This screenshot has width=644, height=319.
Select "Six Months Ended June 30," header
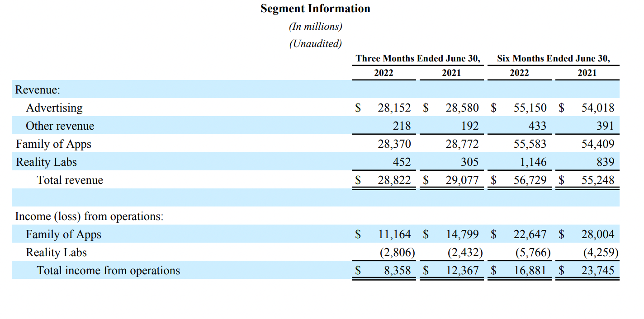554,59
